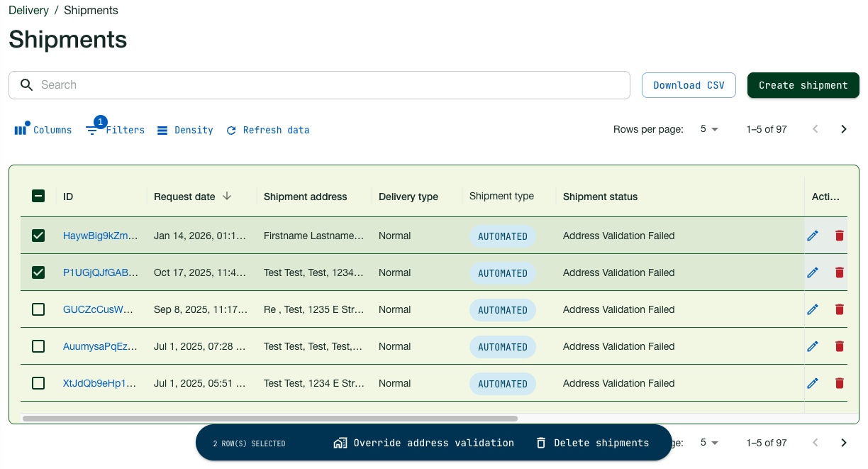
Task: Sort by Request date arrow icon
Action: click(227, 196)
